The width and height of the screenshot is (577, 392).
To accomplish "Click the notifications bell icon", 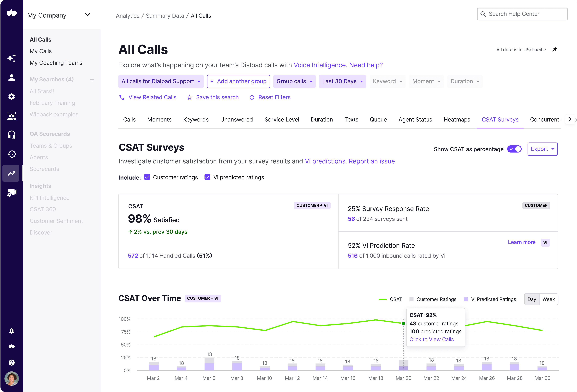I will (x=11, y=331).
